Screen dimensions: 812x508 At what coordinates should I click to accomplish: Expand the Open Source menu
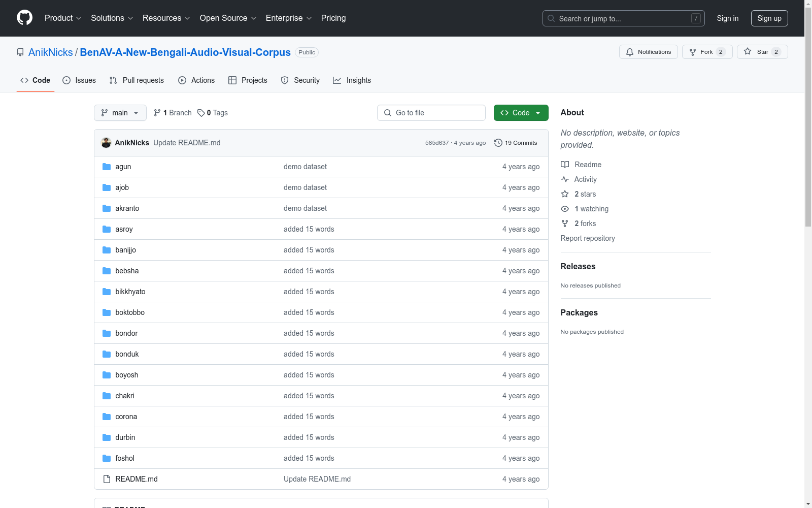228,18
